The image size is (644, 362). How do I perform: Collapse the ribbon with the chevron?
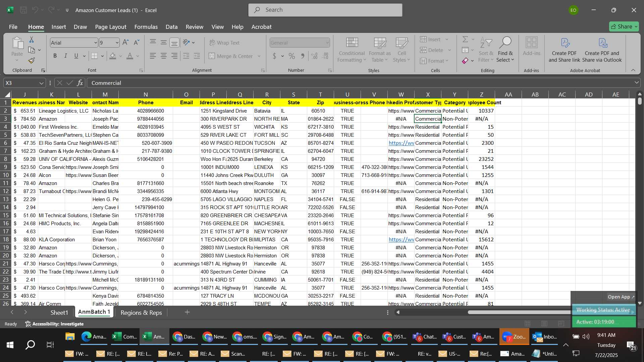click(x=633, y=70)
